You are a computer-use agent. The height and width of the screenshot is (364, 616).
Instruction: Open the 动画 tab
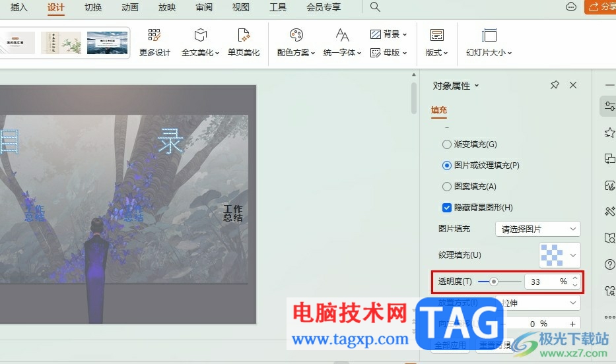click(130, 7)
